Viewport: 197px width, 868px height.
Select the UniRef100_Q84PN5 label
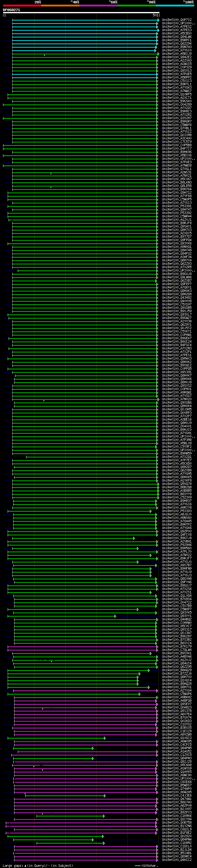point(177,748)
